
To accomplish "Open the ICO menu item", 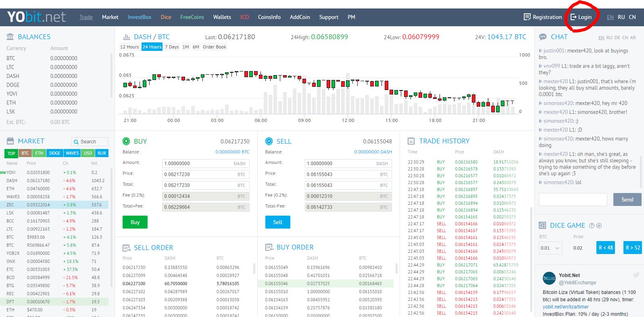I will pyautogui.click(x=245, y=17).
